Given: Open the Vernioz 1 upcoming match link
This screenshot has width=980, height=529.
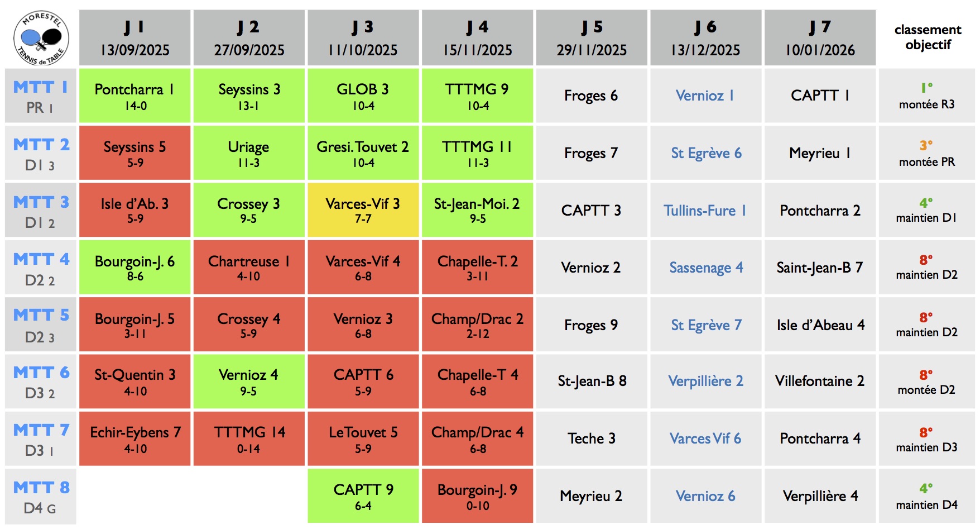Looking at the screenshot, I should 705,96.
